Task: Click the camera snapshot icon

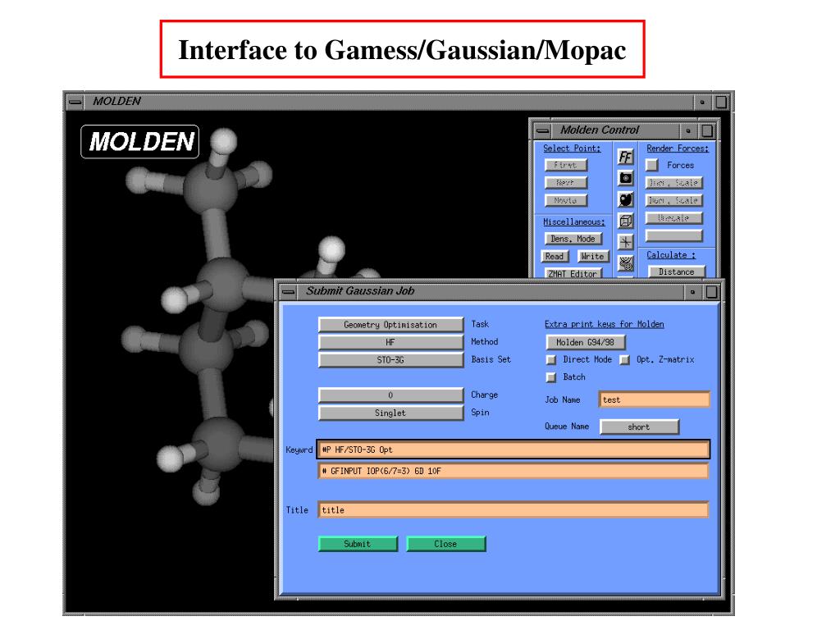Action: [x=625, y=178]
